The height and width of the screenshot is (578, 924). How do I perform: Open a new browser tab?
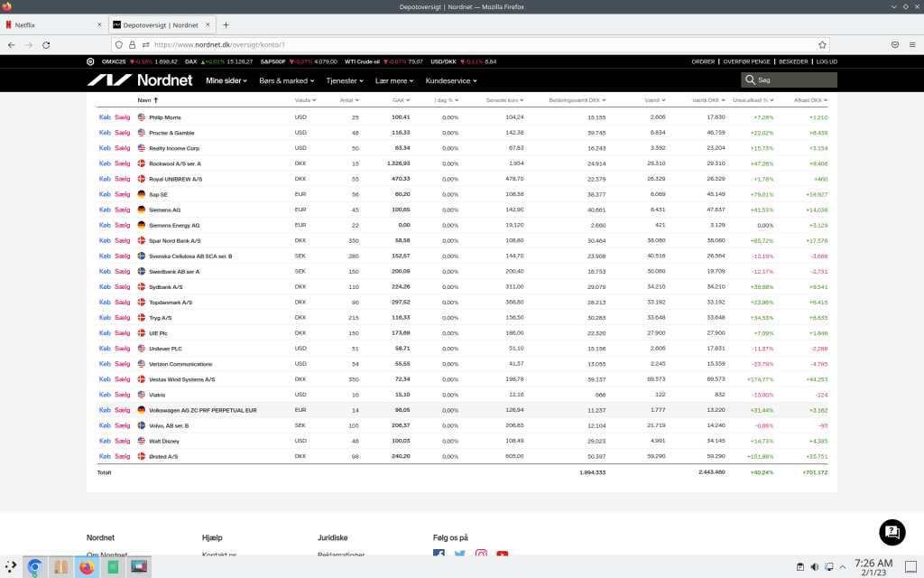(x=226, y=24)
